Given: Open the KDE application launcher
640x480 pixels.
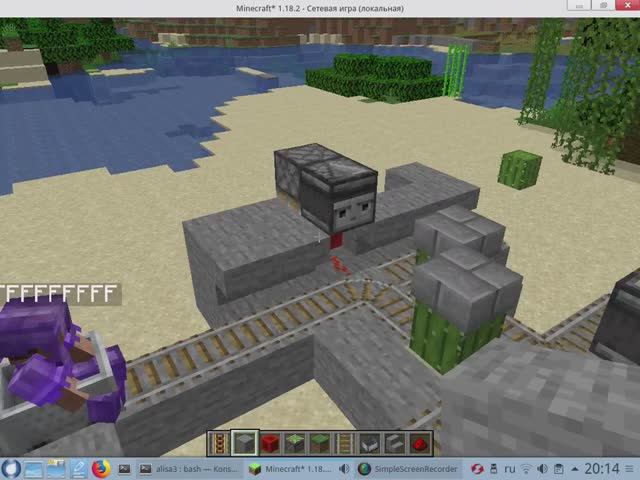Looking at the screenshot, I should [x=11, y=469].
